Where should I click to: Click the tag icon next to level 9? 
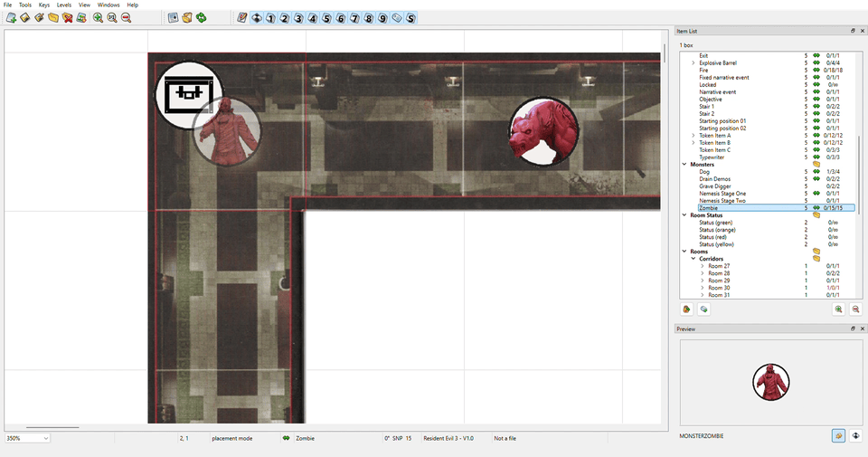click(x=396, y=18)
